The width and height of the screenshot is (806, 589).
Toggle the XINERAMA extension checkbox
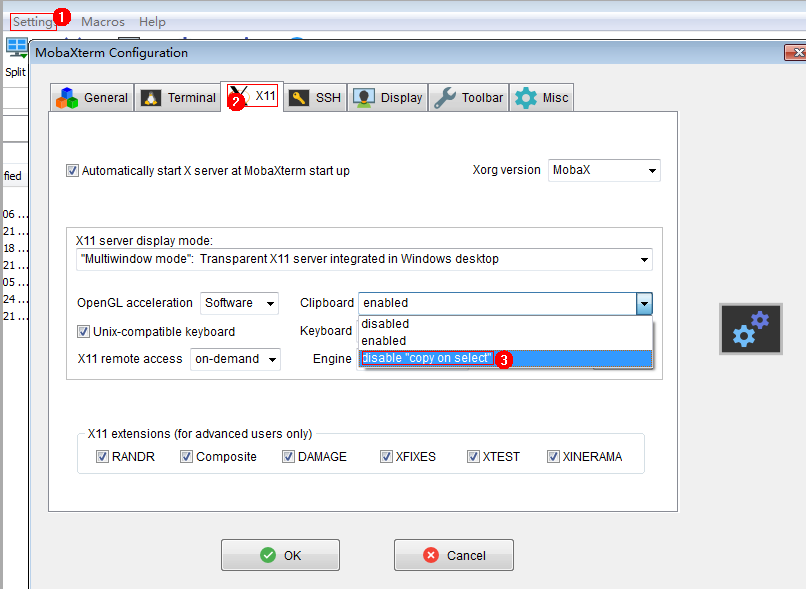553,456
